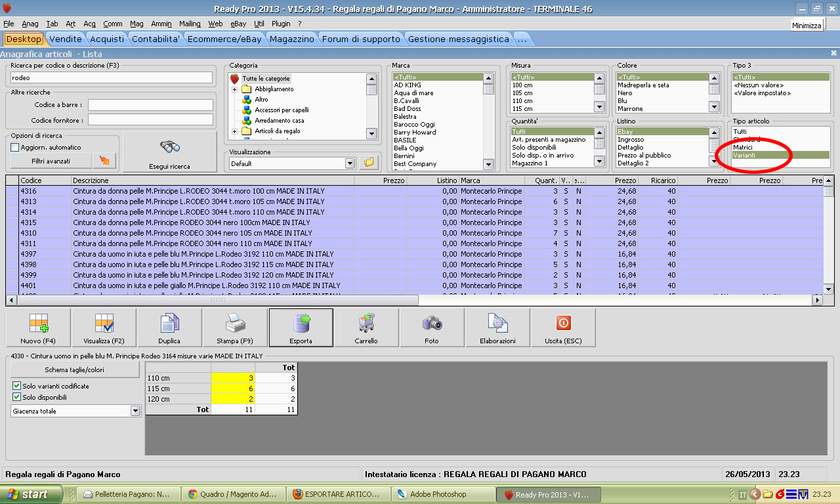
Task: Enable the Aggiorn. automatico checkbox
Action: click(x=15, y=148)
